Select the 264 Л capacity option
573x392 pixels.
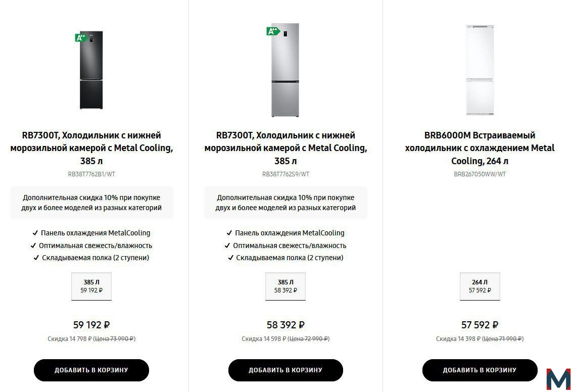tap(480, 286)
